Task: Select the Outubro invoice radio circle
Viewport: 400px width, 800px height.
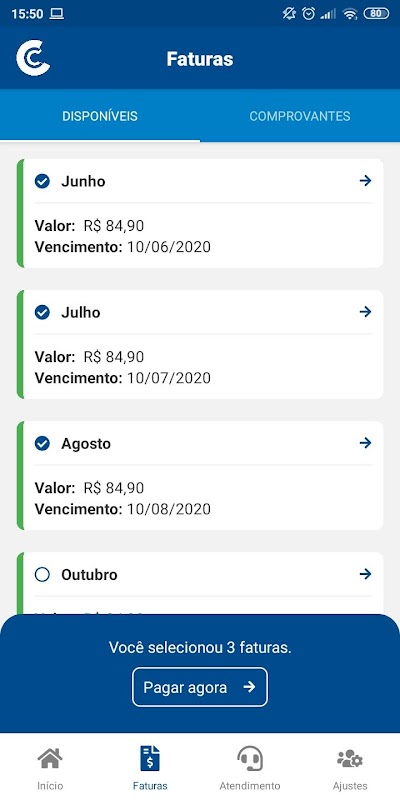Action: point(42,574)
